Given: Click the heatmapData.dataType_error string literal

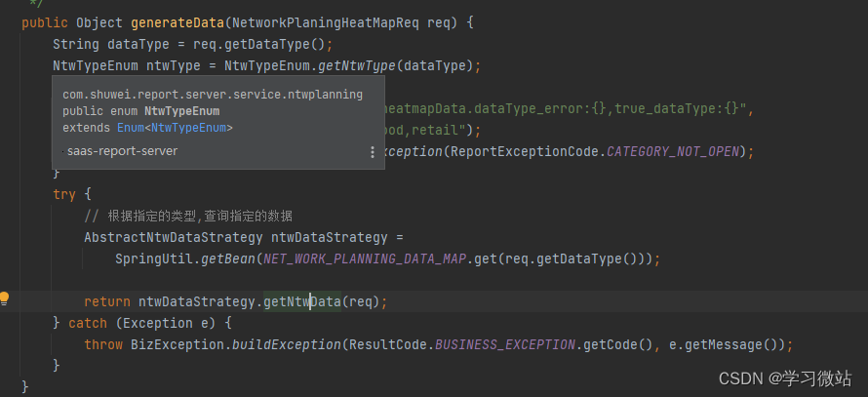Looking at the screenshot, I should pyautogui.click(x=566, y=109).
